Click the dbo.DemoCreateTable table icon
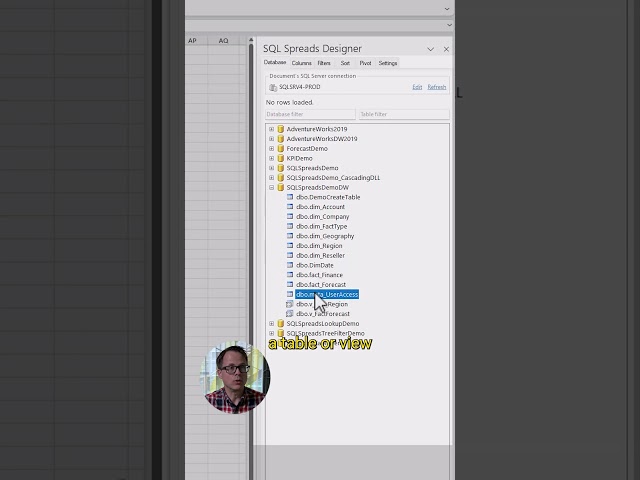 [290, 197]
